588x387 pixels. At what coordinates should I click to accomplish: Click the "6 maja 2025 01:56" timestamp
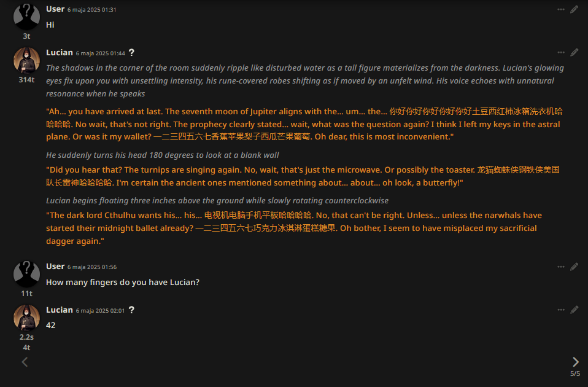pos(92,267)
